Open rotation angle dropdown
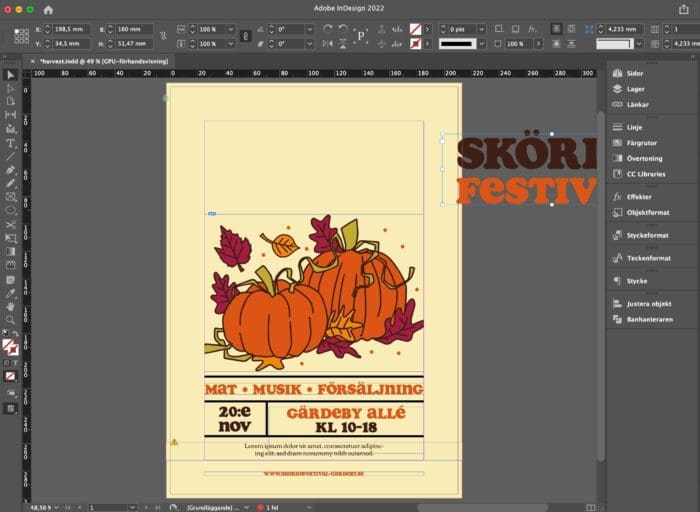Image resolution: width=700 pixels, height=512 pixels. point(309,29)
